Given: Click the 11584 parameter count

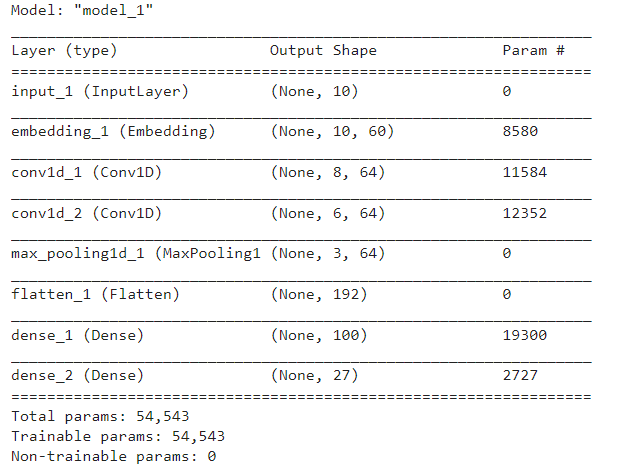Looking at the screenshot, I should [524, 172].
